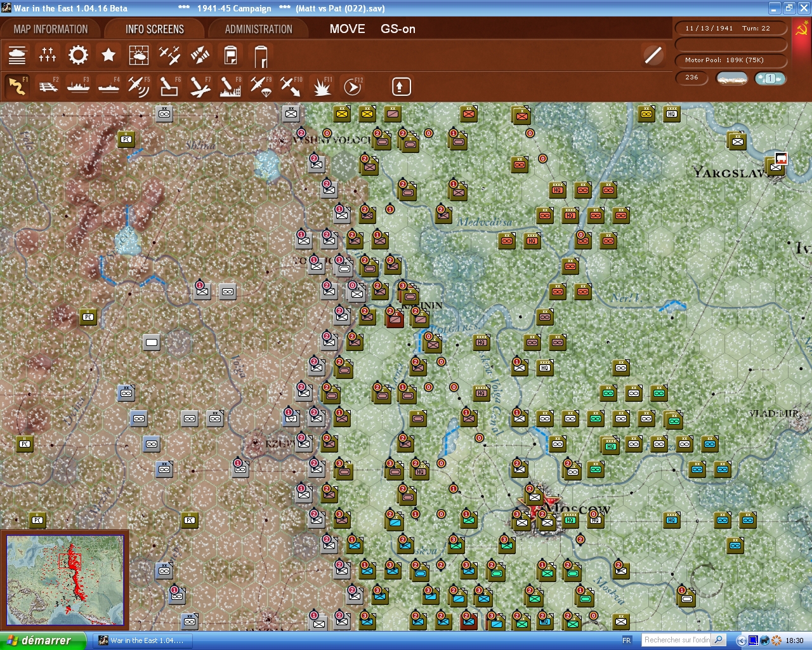812x650 pixels.
Task: Click the GS-on status label
Action: (398, 29)
